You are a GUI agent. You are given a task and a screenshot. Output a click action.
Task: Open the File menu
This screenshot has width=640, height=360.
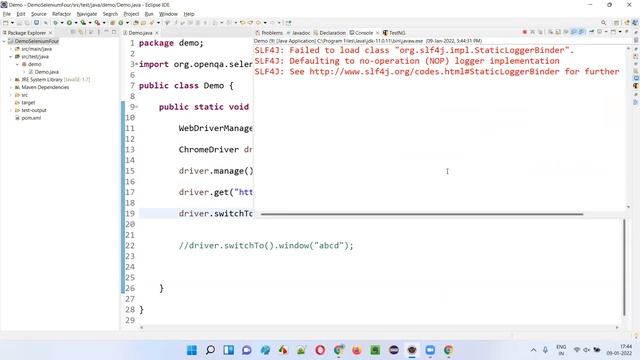7,14
